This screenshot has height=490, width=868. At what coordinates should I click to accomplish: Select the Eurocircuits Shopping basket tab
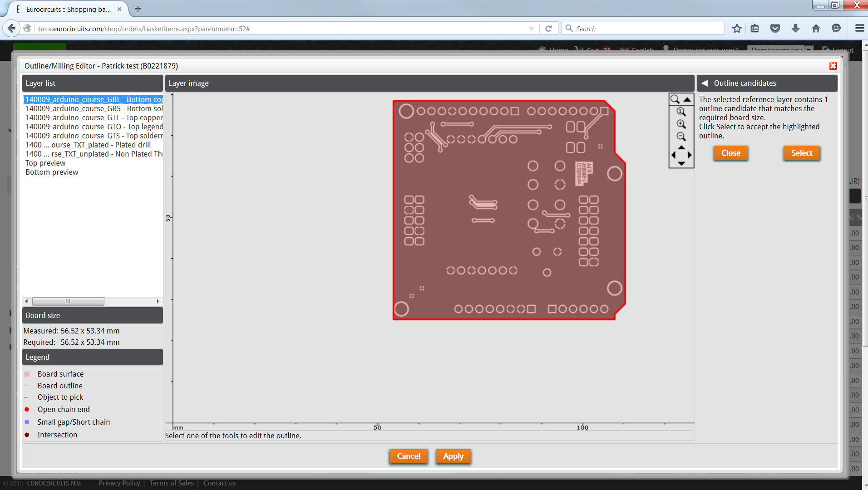[x=68, y=9]
